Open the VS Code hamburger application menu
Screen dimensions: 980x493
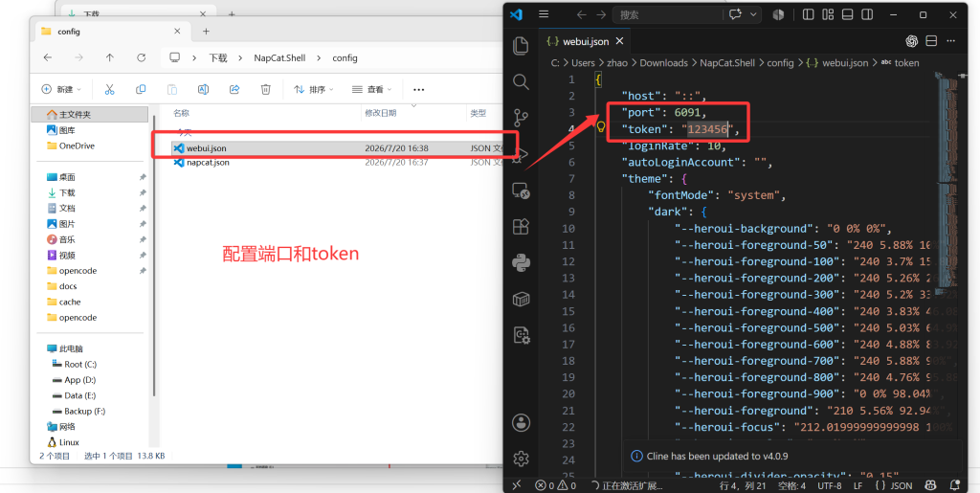tap(544, 13)
